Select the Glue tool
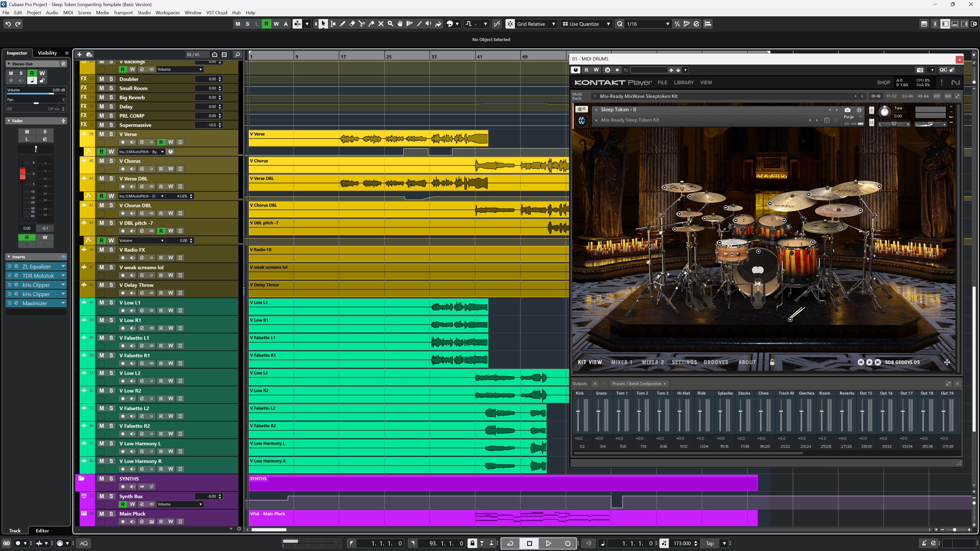The height and width of the screenshot is (551, 980). [371, 24]
